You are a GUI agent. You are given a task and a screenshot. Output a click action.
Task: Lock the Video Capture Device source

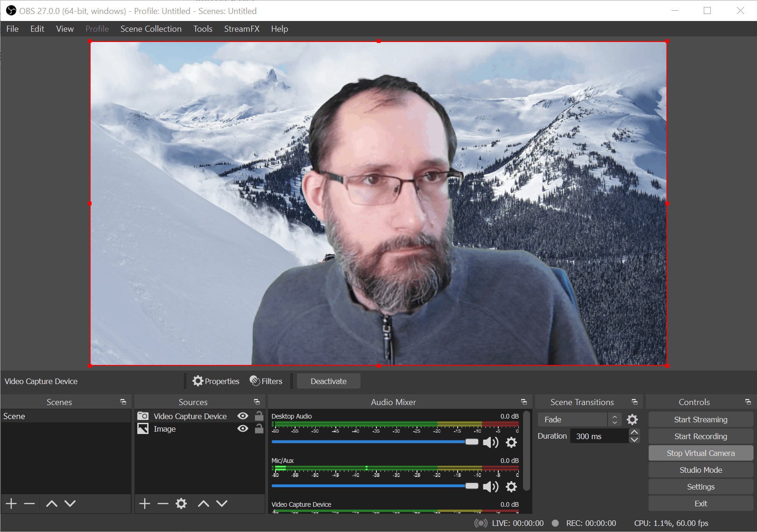click(x=259, y=416)
